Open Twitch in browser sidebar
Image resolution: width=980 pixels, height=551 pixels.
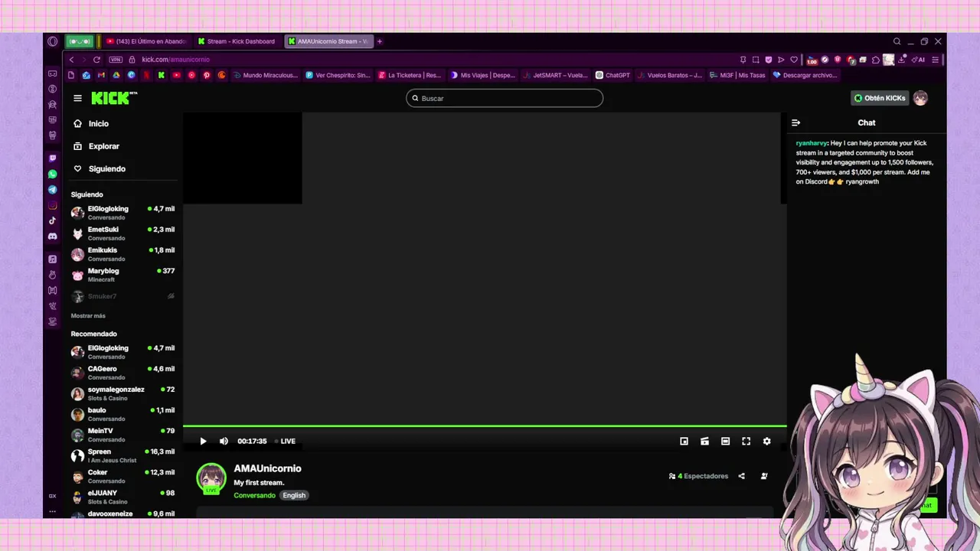pos(52,158)
